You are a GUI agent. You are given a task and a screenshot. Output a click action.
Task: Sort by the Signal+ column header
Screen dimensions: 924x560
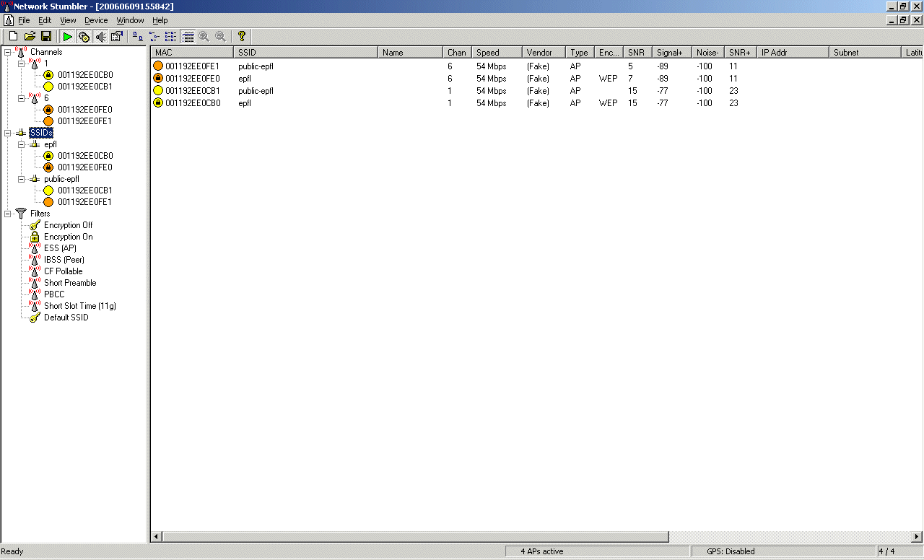coord(672,53)
